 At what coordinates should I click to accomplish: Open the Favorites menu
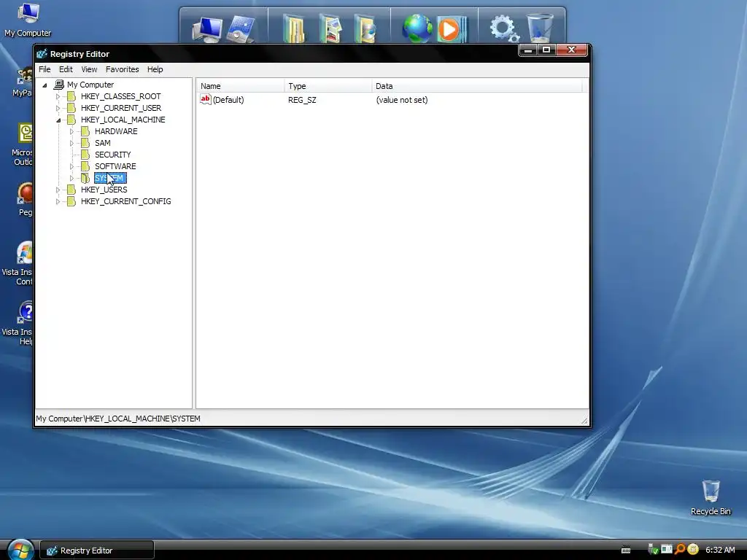pyautogui.click(x=123, y=69)
